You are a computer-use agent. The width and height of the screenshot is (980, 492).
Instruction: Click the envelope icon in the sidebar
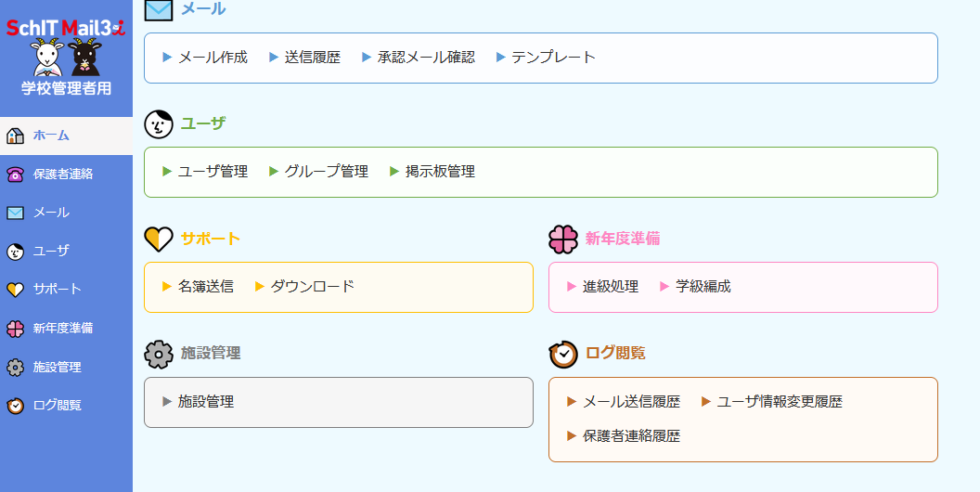[x=15, y=213]
